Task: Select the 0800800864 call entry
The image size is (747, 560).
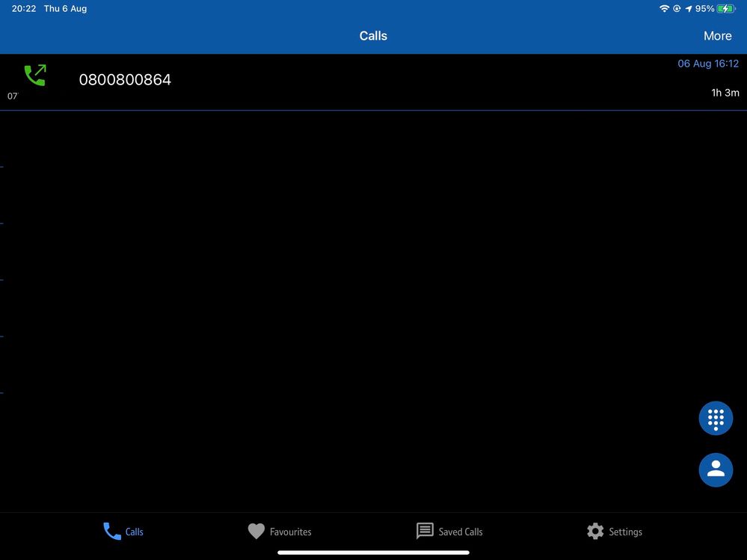Action: (x=125, y=79)
